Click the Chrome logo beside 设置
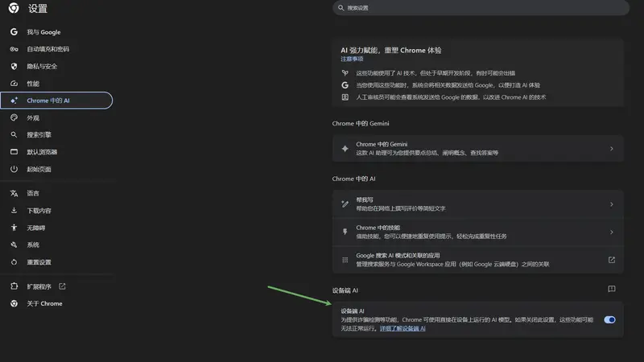644x362 pixels. [14, 8]
